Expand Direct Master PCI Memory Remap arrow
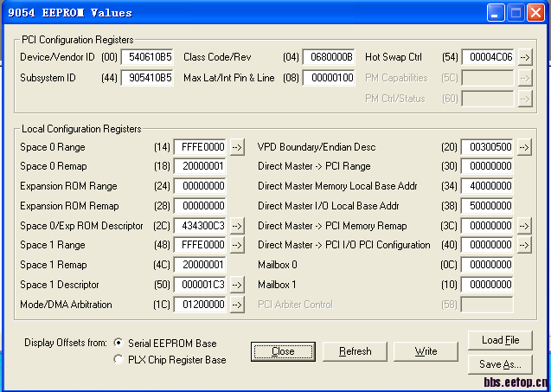Image resolution: width=551 pixels, height=392 pixels. click(524, 226)
